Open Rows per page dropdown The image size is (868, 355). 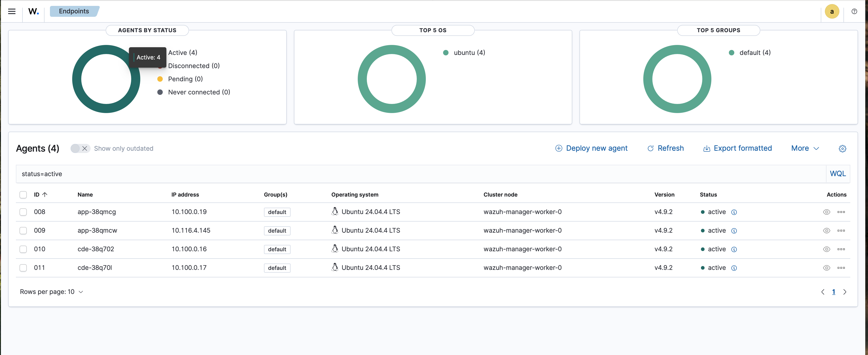pos(51,292)
